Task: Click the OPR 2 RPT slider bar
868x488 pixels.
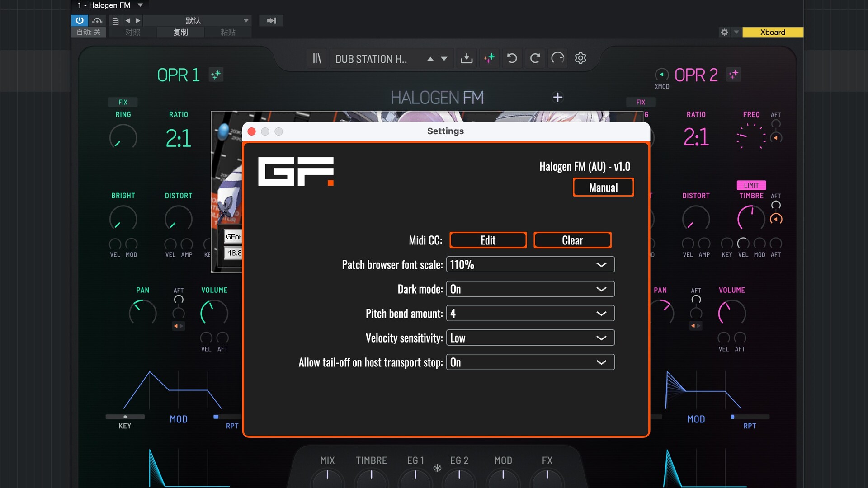Action: point(750,417)
